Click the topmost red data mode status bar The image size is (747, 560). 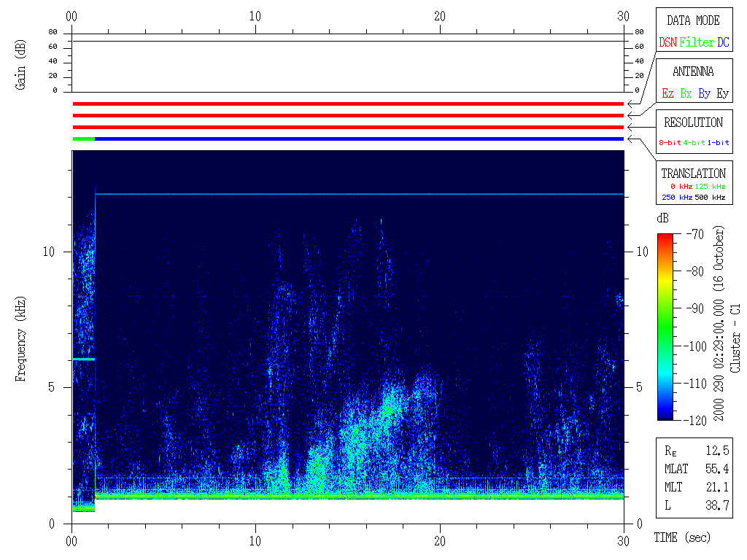(x=348, y=104)
